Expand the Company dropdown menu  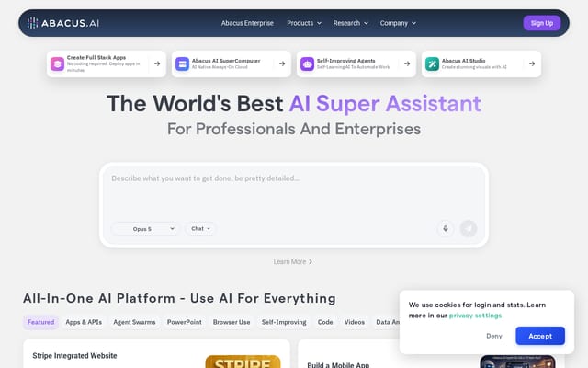[398, 23]
